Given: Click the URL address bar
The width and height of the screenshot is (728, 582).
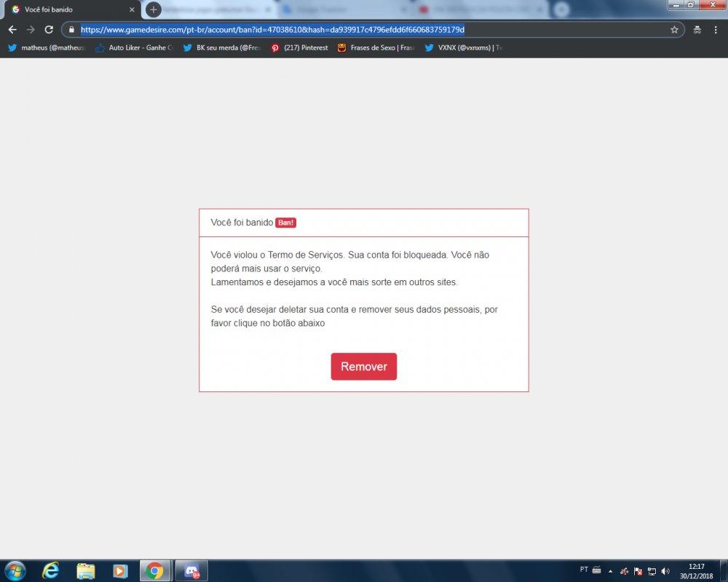Looking at the screenshot, I should click(x=364, y=30).
